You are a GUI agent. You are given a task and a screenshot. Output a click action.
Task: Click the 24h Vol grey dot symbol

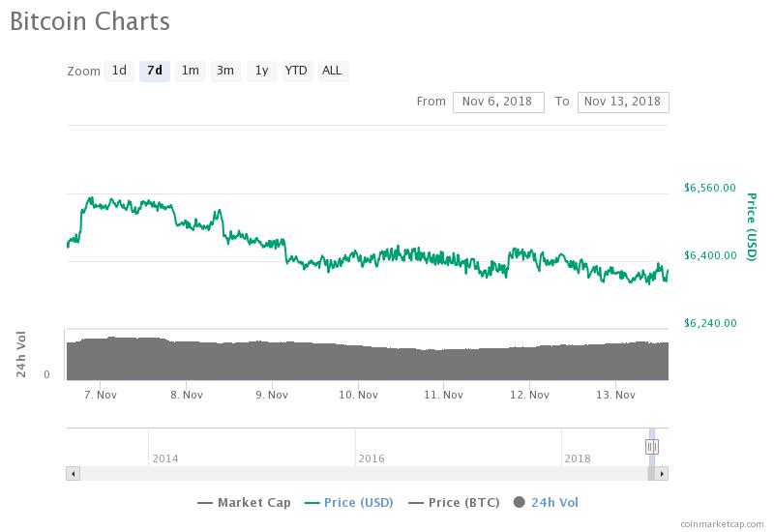(x=519, y=502)
